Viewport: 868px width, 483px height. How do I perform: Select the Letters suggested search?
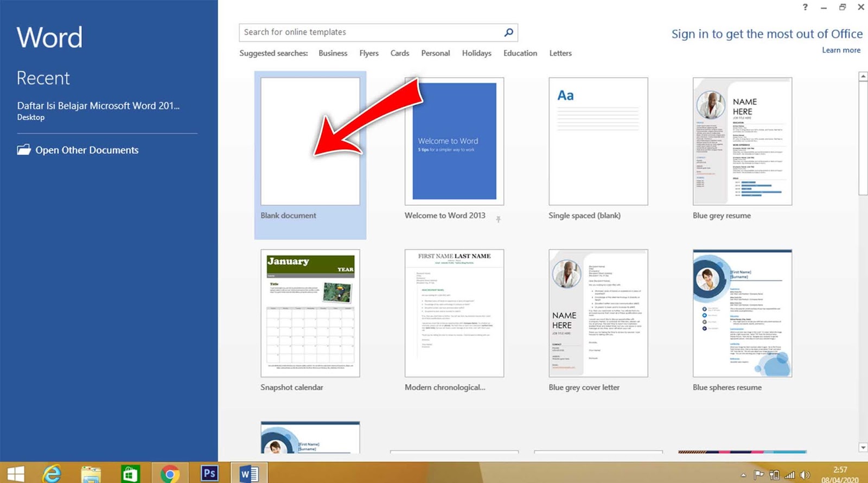[560, 53]
